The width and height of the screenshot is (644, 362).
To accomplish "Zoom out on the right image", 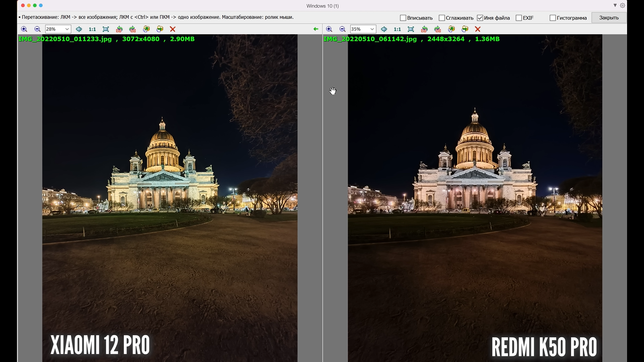I will tap(343, 29).
